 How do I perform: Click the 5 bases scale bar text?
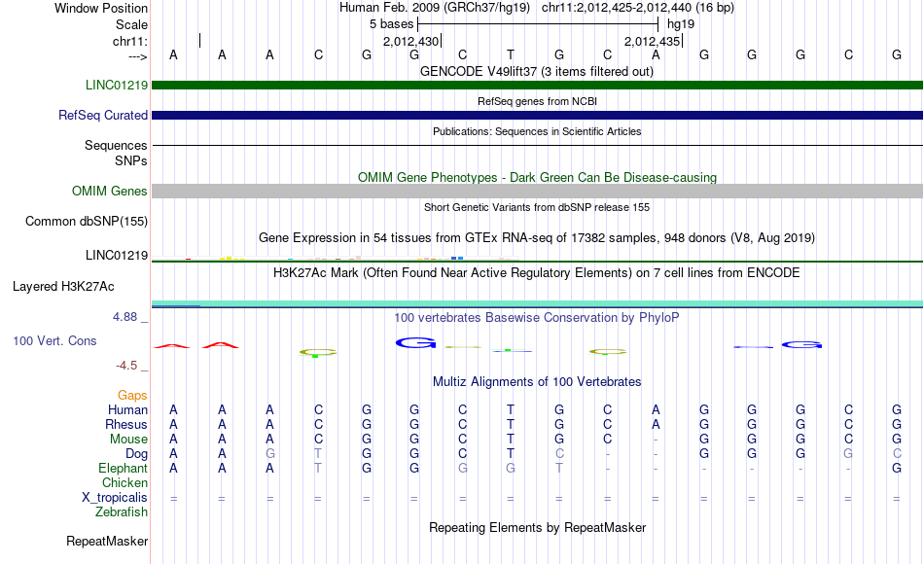pyautogui.click(x=391, y=24)
